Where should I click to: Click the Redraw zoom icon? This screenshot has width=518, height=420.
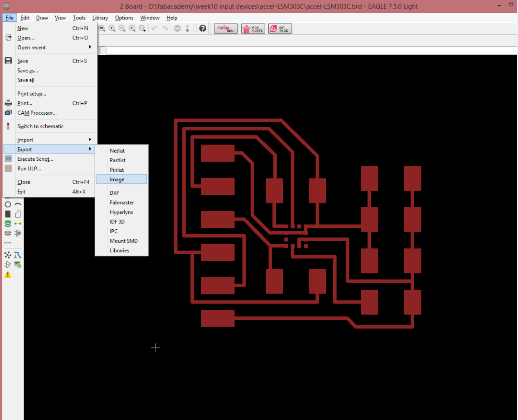(x=132, y=29)
